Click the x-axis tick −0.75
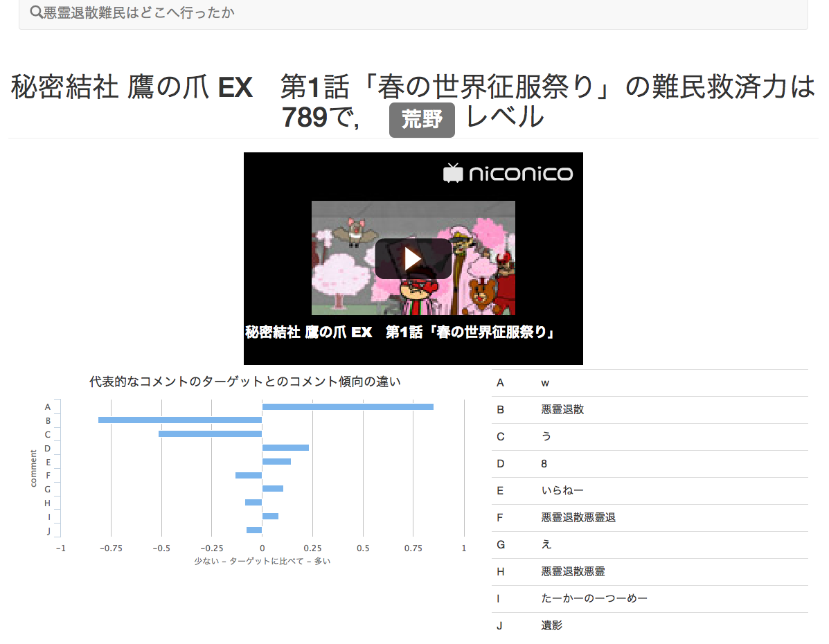 pos(111,548)
